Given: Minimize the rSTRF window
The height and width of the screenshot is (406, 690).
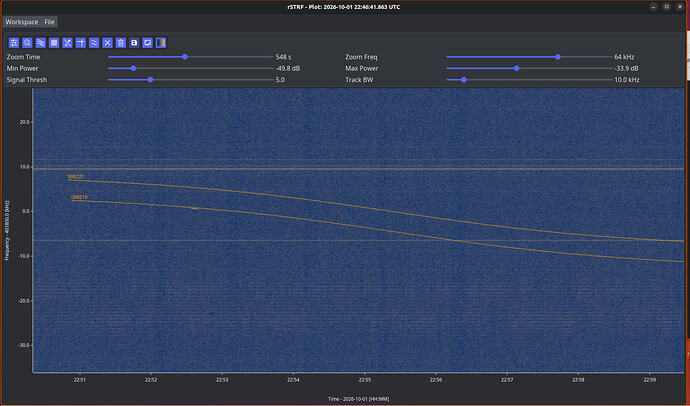Looking at the screenshot, I should click(654, 7).
